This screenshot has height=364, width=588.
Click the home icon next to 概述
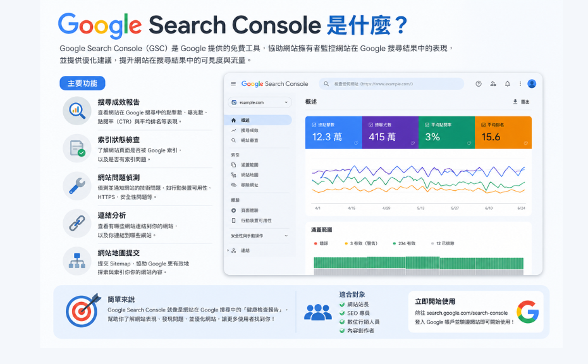click(234, 120)
